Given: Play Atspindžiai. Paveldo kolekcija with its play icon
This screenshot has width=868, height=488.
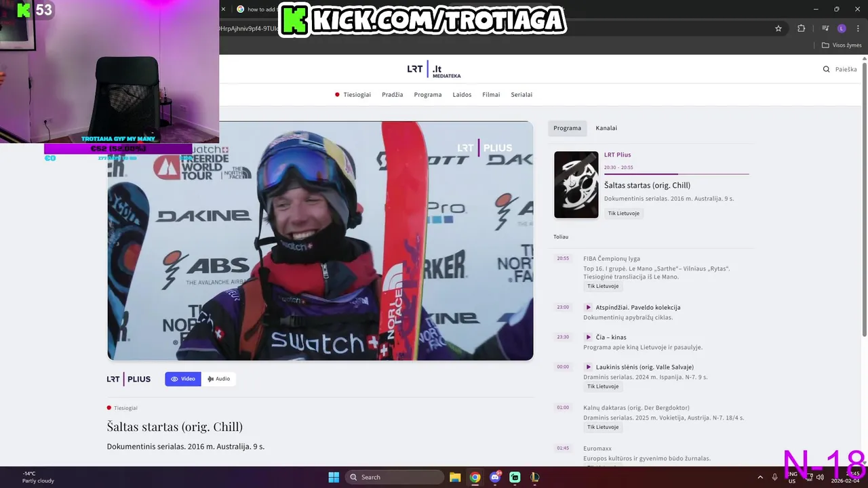Looking at the screenshot, I should pos(589,308).
